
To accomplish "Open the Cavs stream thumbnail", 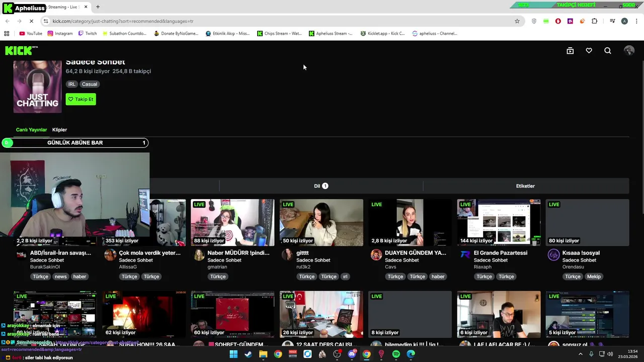I will 410,223.
